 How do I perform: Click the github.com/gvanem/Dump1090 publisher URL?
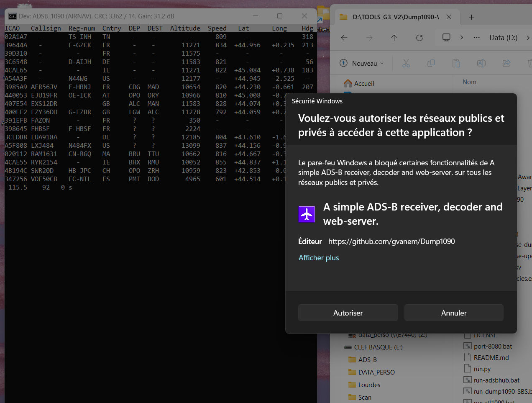[x=391, y=241]
